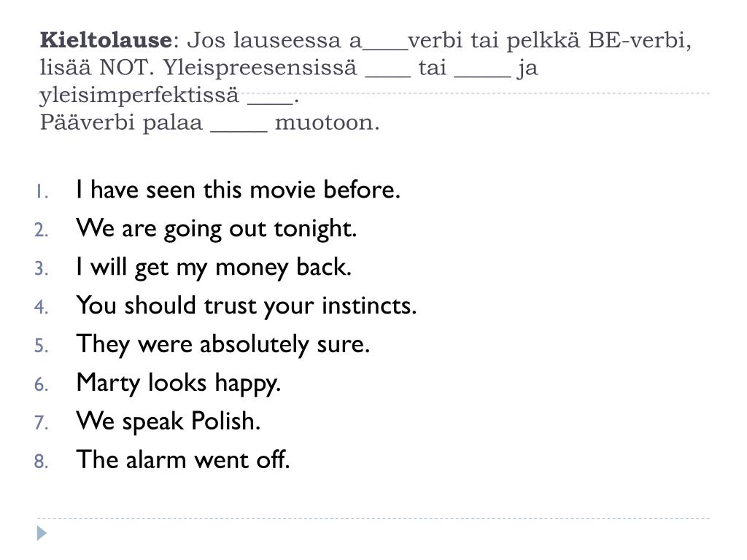Click the list number 8 marker
The height and width of the screenshot is (560, 747).
click(x=42, y=462)
